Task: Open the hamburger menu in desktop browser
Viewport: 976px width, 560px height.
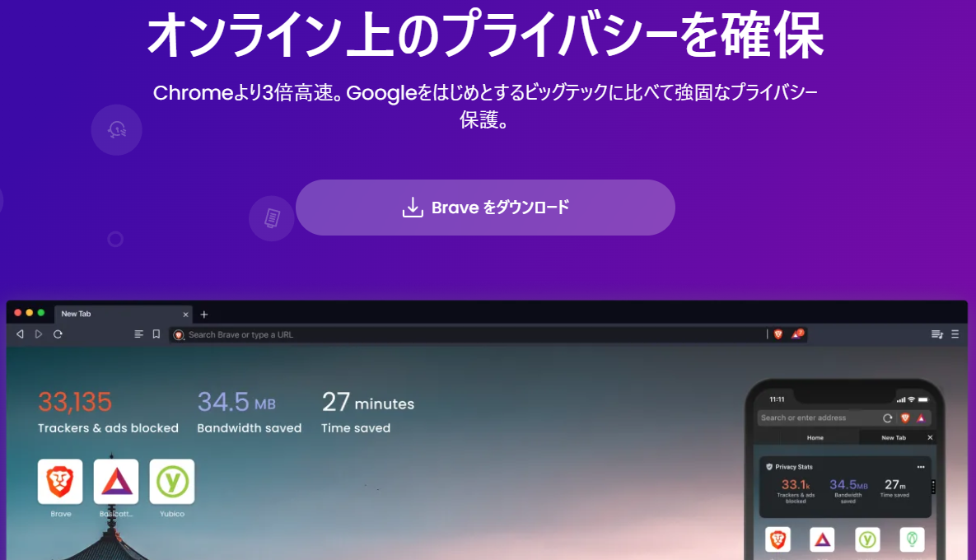Action: click(955, 334)
